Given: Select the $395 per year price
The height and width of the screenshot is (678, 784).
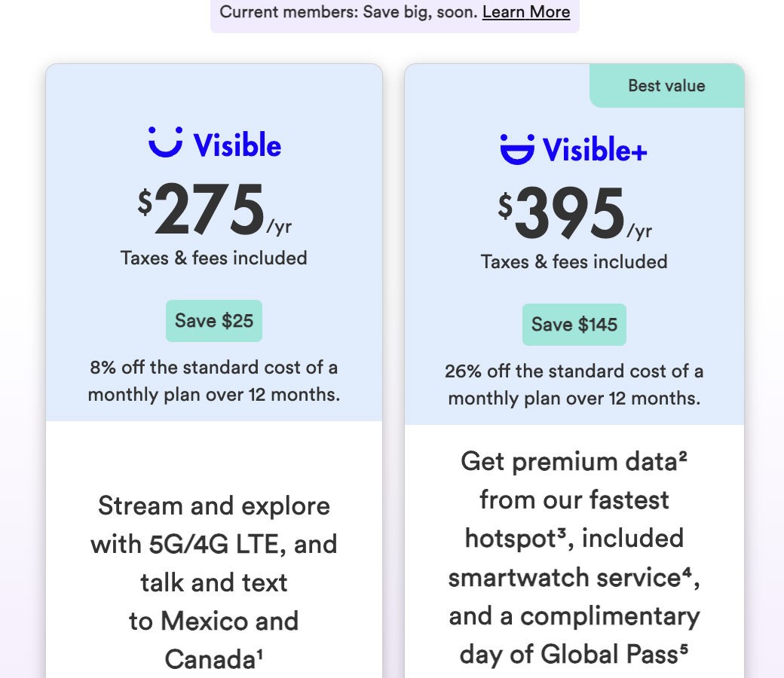Looking at the screenshot, I should 571,215.
